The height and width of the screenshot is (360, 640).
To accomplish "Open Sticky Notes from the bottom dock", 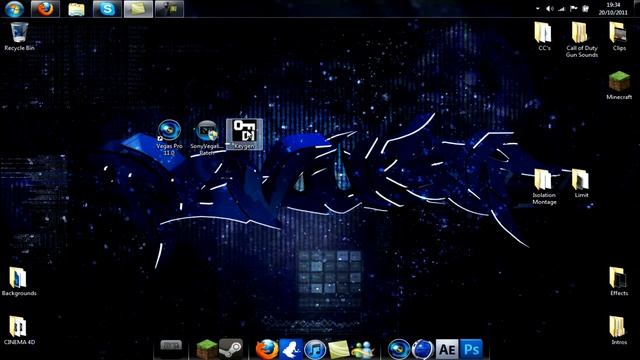I will (x=338, y=349).
